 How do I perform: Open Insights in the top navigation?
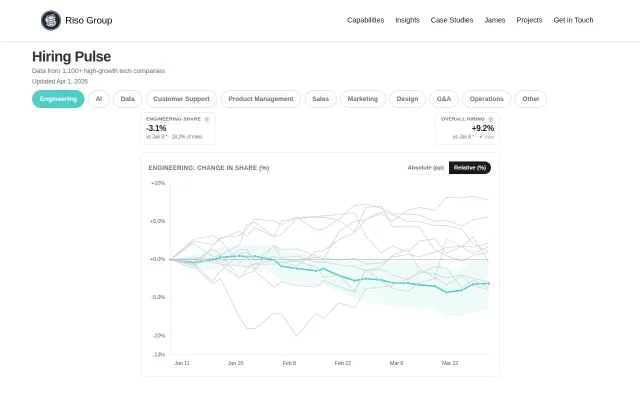pos(407,20)
